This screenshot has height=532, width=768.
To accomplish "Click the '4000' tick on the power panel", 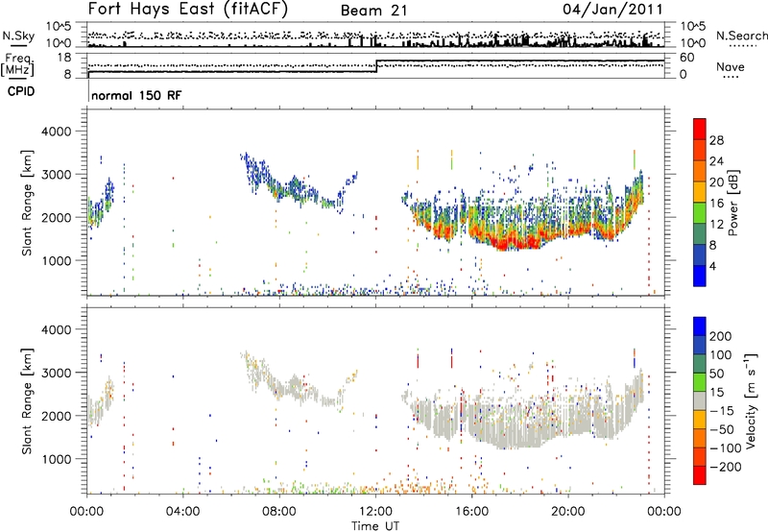I will 57,132.
